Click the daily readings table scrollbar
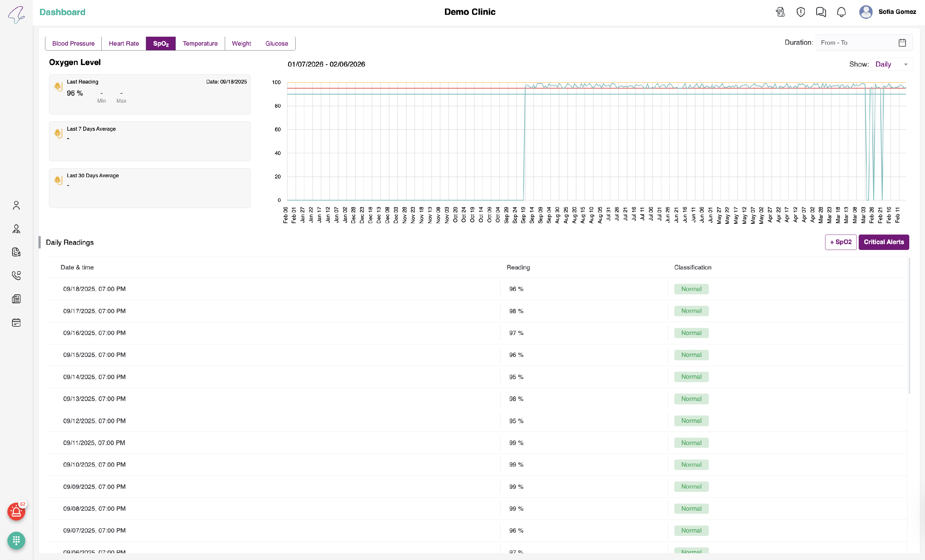 click(909, 326)
